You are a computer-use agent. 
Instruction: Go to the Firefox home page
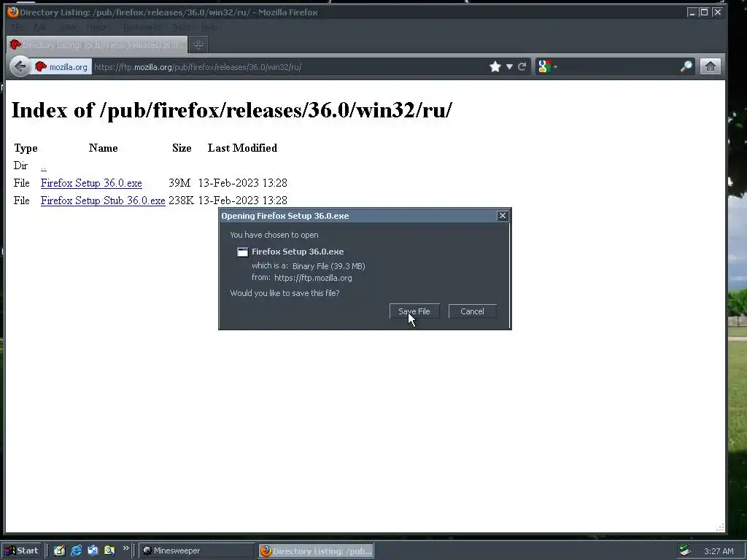pyautogui.click(x=711, y=66)
